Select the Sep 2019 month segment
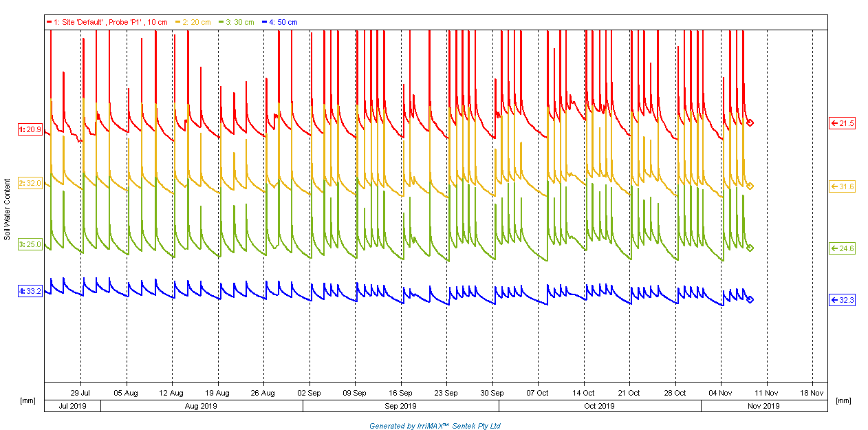Screen dimensions: 868x430 [400, 406]
